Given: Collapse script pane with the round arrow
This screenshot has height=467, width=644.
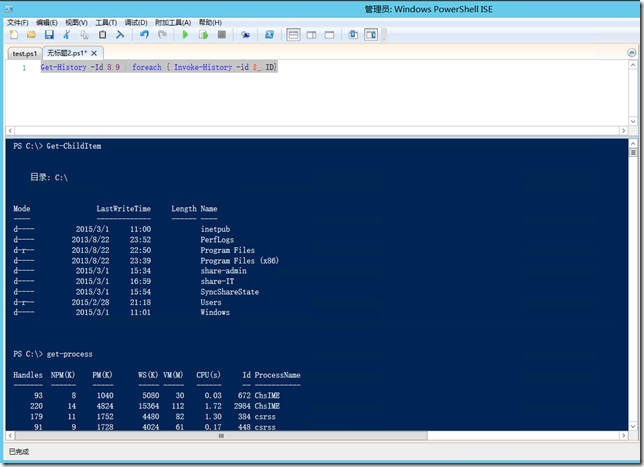Looking at the screenshot, I should click(632, 53).
